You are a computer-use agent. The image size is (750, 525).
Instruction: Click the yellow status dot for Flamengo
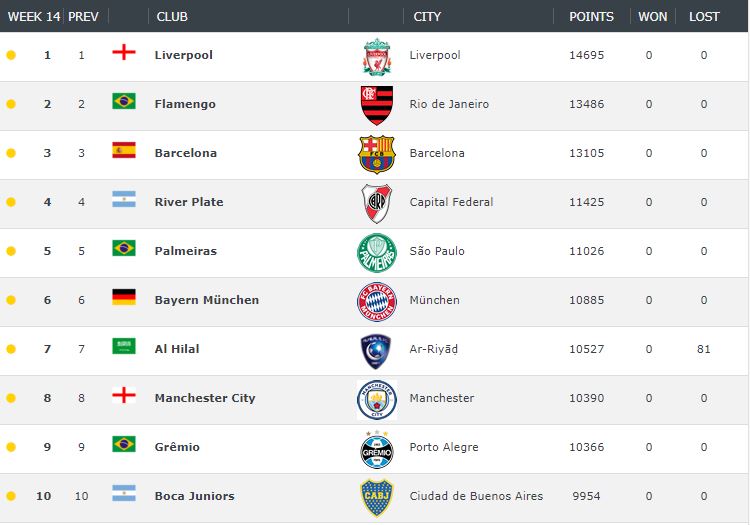(x=11, y=104)
